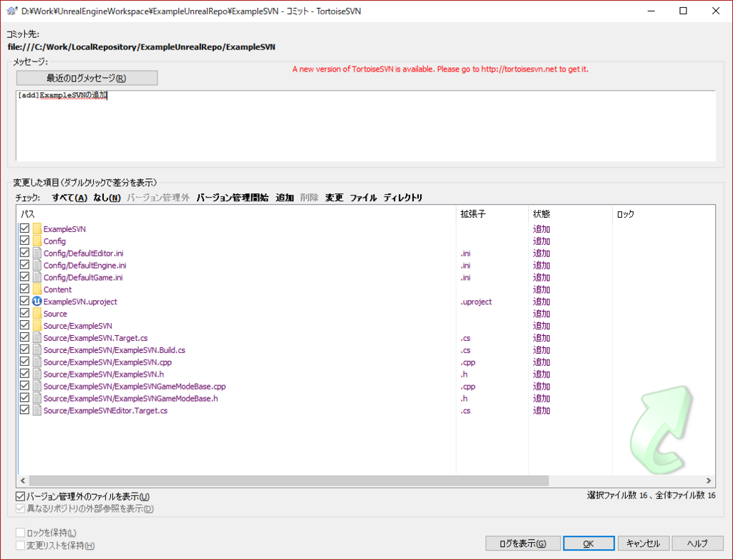733x560 pixels.
Task: Click the Unreal icon of ExampleSVN.uproject
Action: pos(37,301)
